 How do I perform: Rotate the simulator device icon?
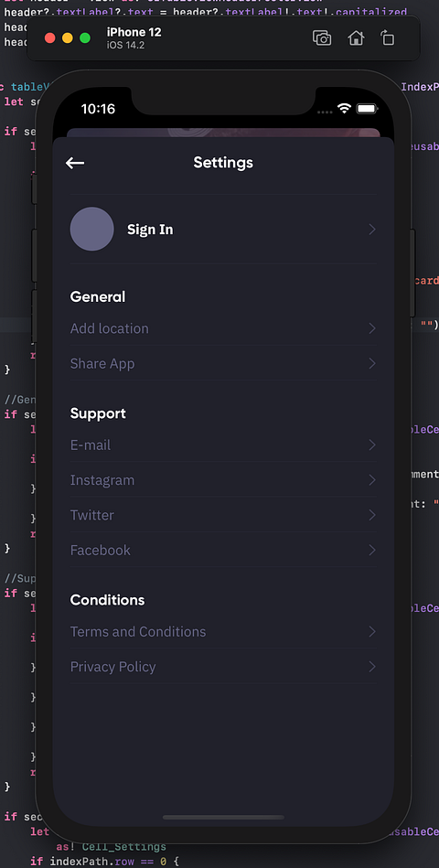[x=388, y=38]
